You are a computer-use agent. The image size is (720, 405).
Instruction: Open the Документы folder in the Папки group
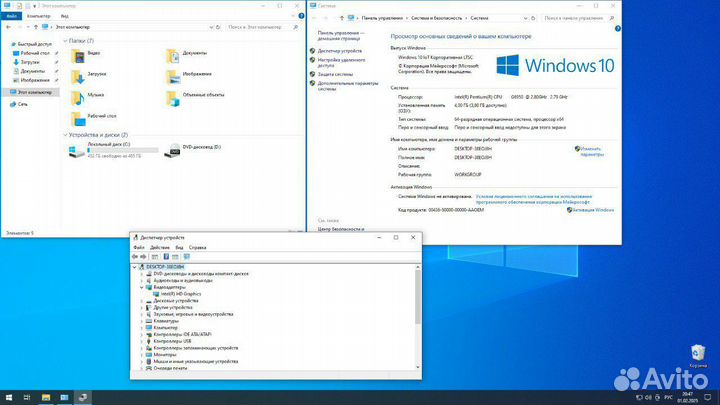tap(186, 56)
